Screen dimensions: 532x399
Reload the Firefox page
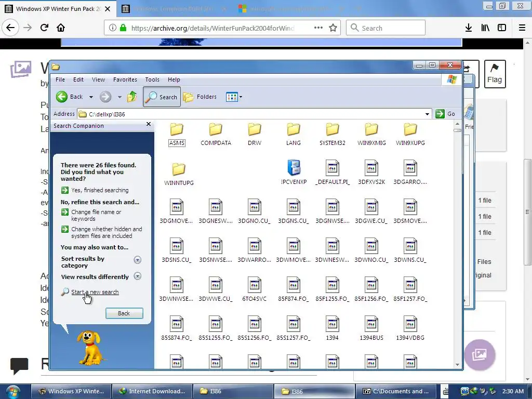pos(44,28)
